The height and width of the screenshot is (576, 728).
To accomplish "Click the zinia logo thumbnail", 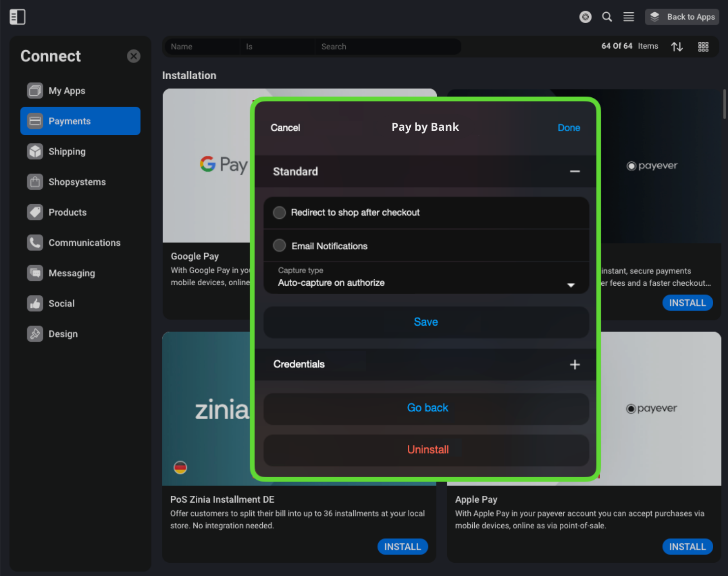I will [222, 410].
